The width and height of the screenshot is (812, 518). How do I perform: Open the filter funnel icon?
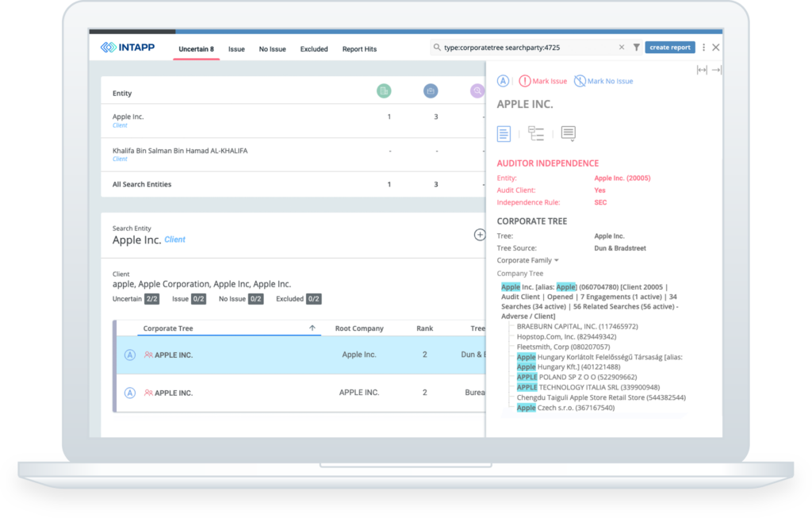point(637,47)
